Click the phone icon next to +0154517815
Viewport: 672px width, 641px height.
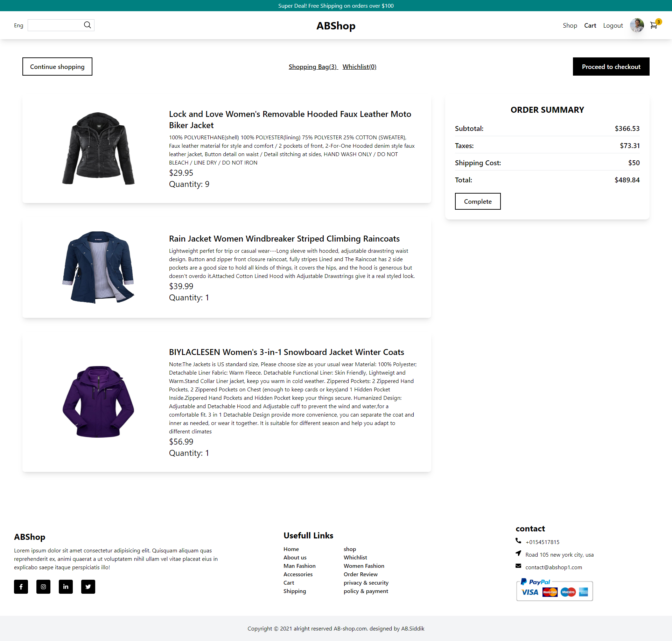[518, 541]
